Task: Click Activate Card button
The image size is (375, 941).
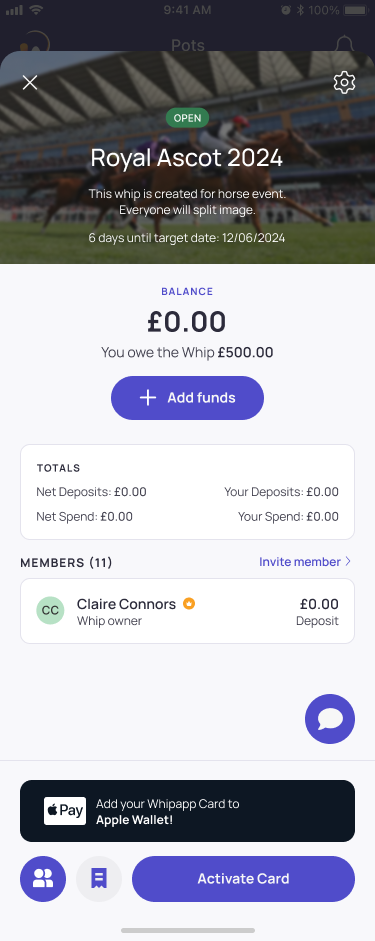Action: 244,879
